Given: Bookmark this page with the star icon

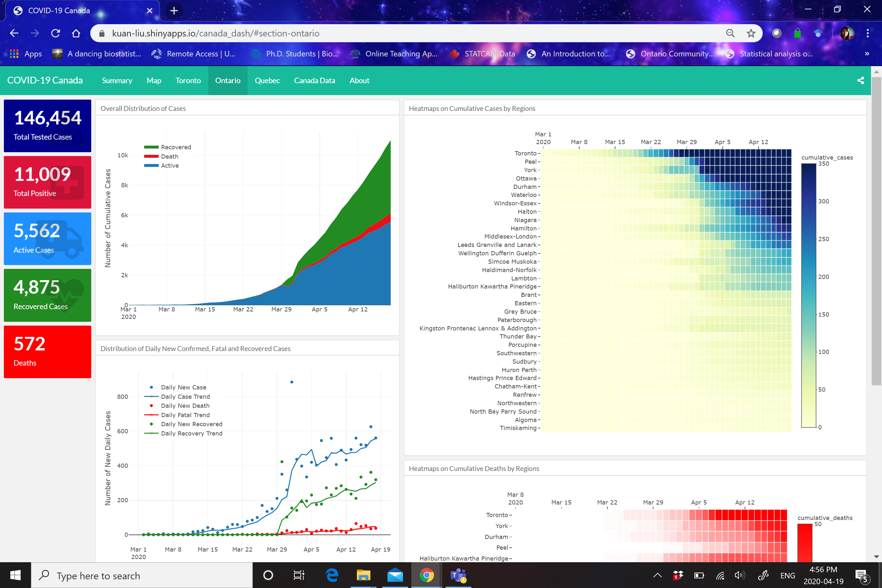Looking at the screenshot, I should point(751,34).
